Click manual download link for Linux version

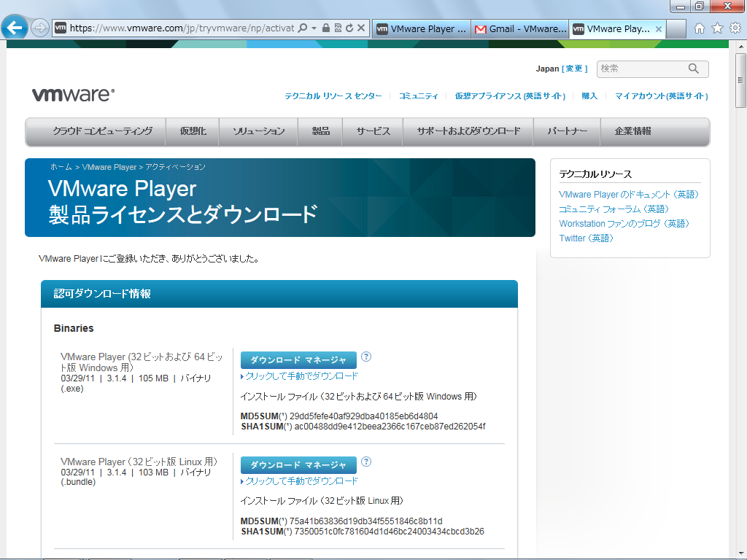pos(301,481)
